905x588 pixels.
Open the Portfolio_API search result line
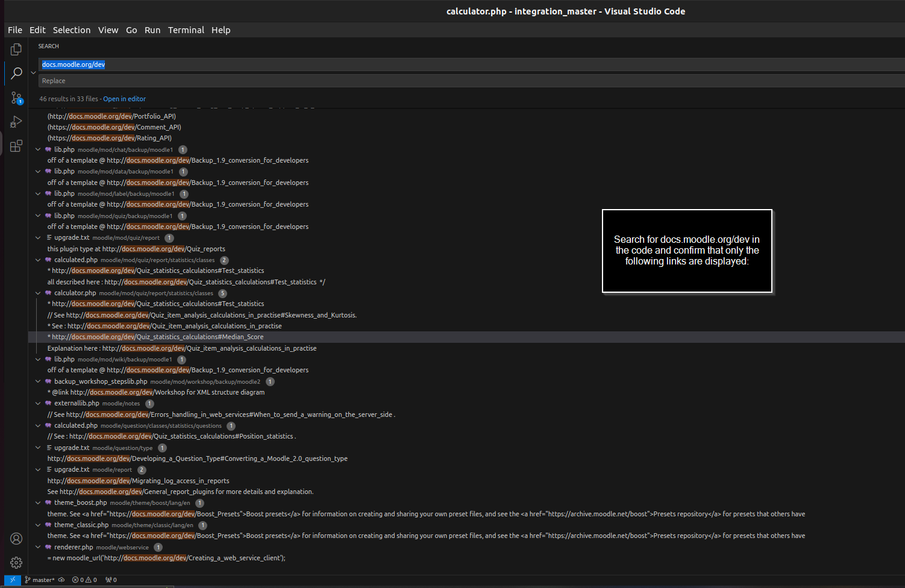coord(111,116)
